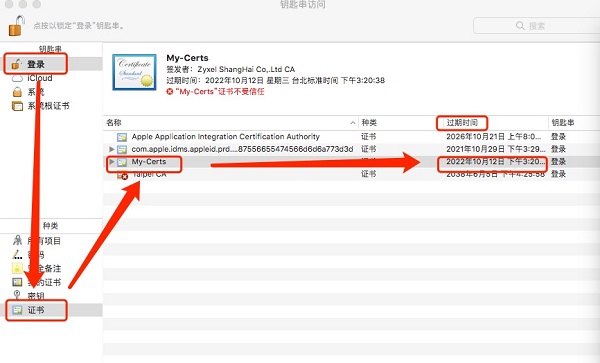600x363 pixels.
Task: Click the 搜索 search field
Action: [x=536, y=26]
